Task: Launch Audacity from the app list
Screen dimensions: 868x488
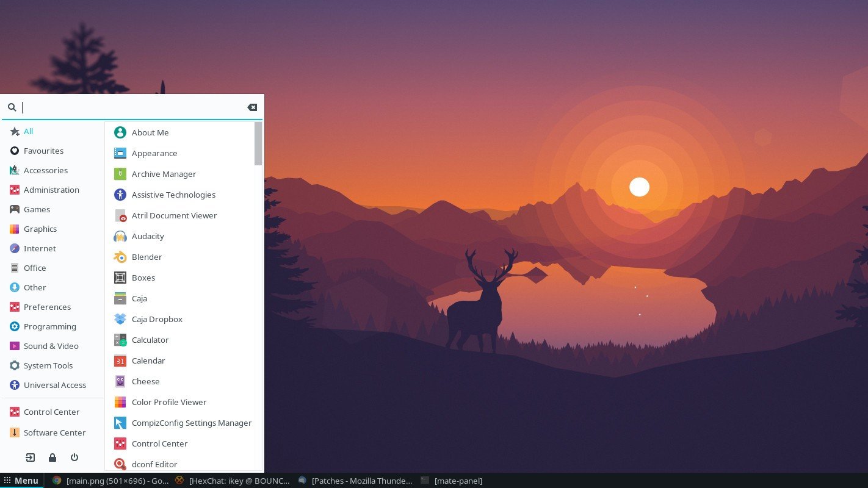Action: [120, 236]
